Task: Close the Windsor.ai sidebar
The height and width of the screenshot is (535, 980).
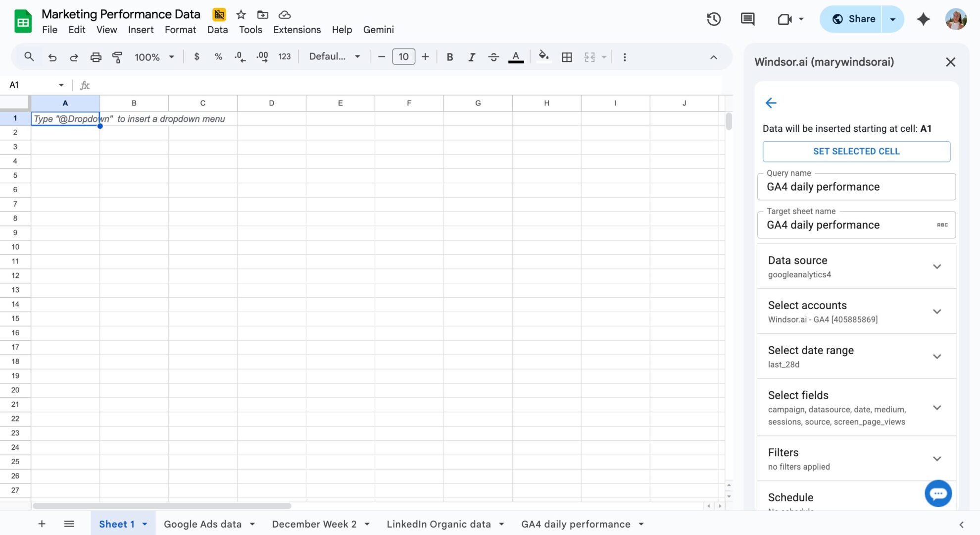Action: [950, 62]
